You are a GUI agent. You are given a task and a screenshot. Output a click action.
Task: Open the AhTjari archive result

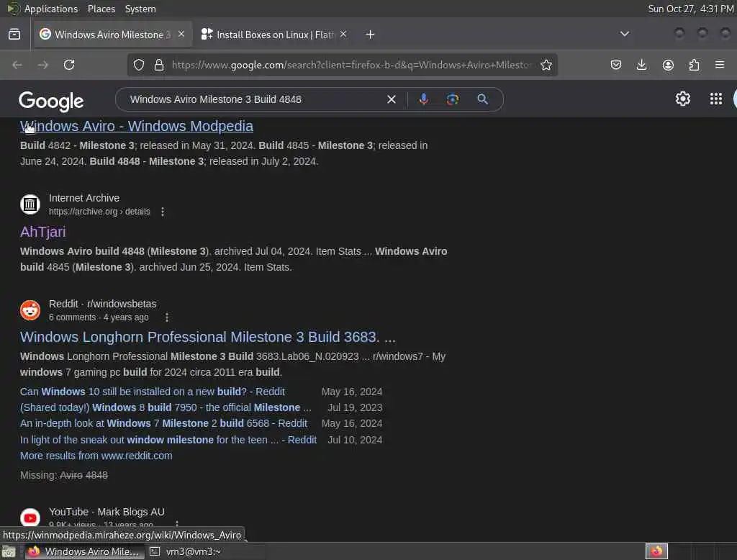click(42, 232)
